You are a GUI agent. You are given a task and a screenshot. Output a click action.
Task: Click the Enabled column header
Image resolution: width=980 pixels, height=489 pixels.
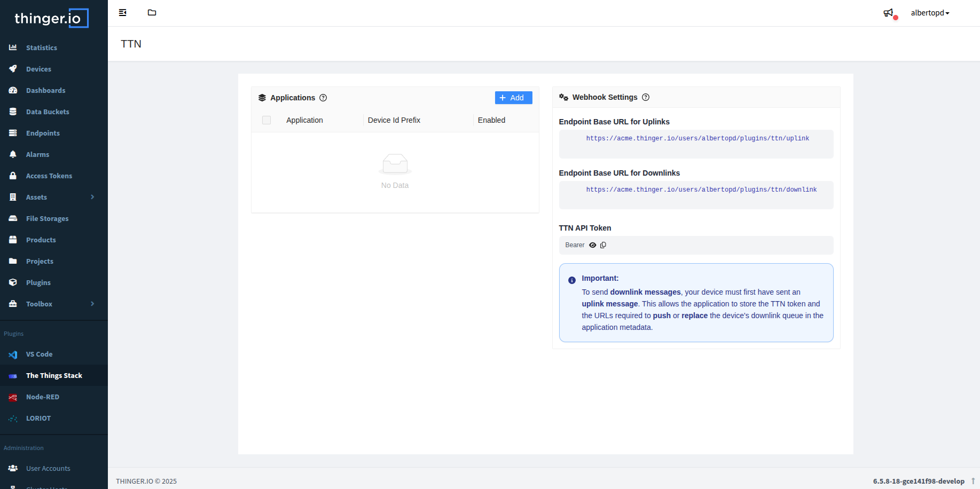(491, 120)
